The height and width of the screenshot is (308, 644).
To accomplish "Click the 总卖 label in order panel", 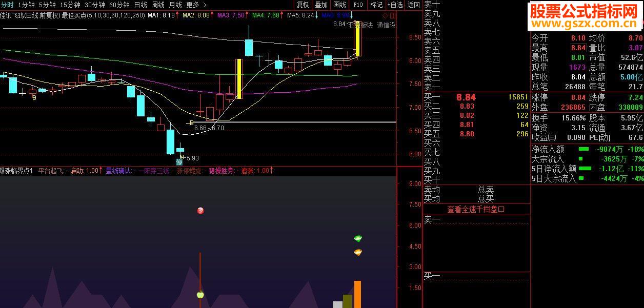I will (x=486, y=190).
